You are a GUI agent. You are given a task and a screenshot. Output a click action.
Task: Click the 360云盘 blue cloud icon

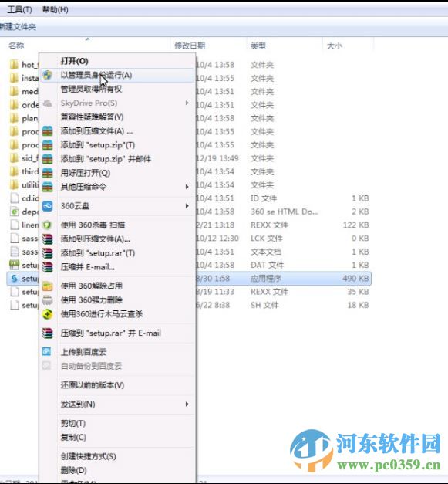click(x=47, y=206)
